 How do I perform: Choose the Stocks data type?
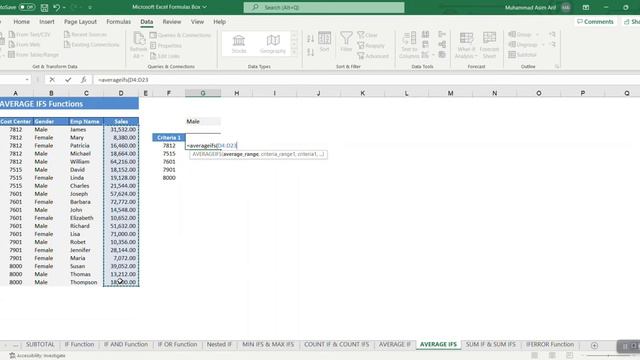[239, 44]
